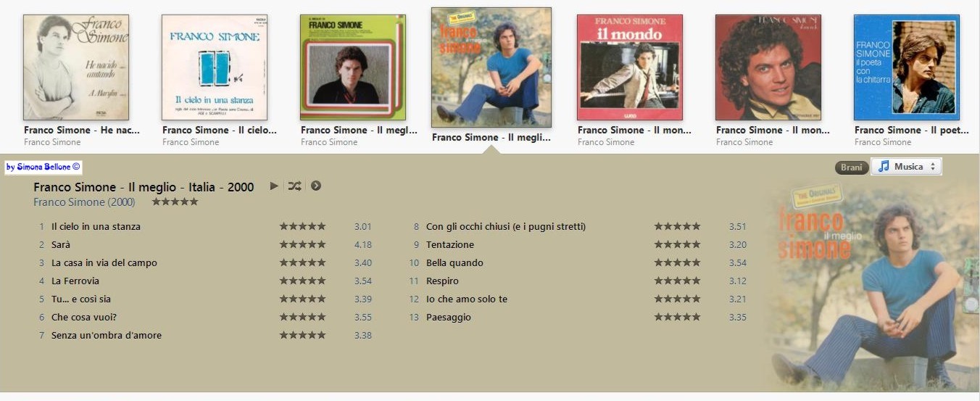Rate La Ferrovia using its stars
The height and width of the screenshot is (401, 980).
(x=303, y=281)
